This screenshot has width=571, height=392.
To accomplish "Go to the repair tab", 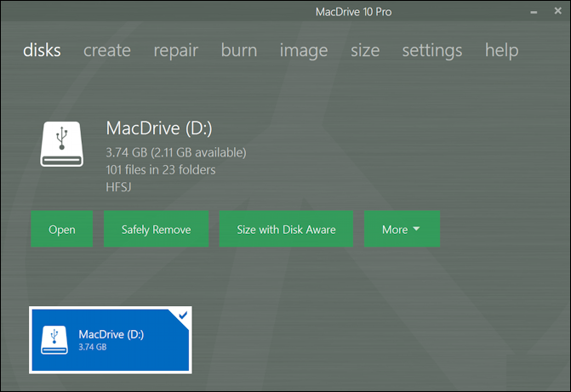I will [176, 50].
